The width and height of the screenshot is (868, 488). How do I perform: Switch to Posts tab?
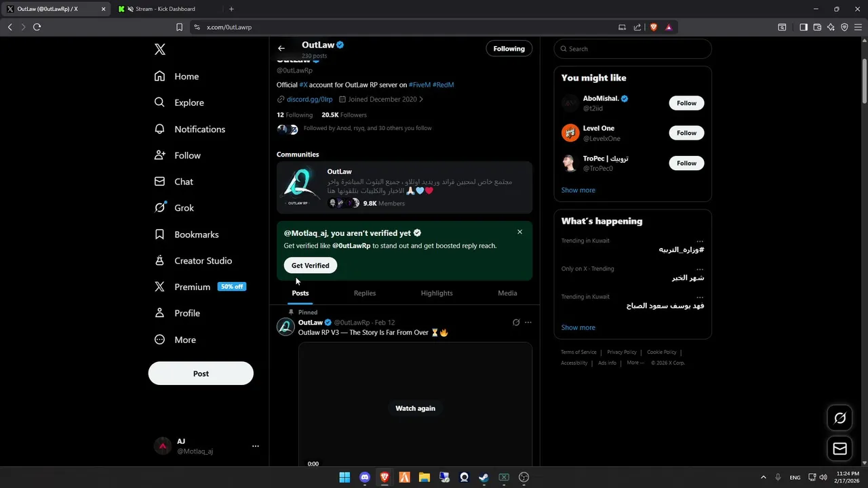pos(300,293)
